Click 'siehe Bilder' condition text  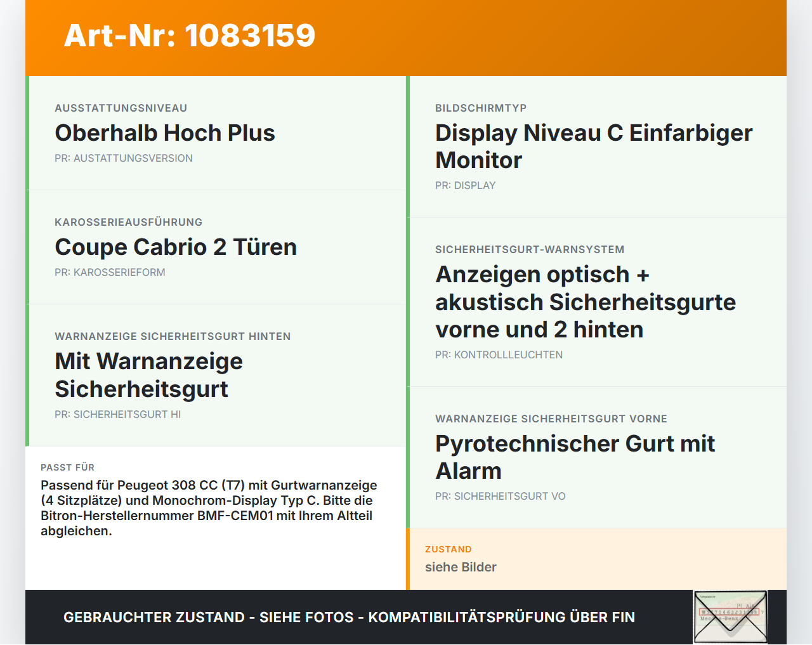point(461,567)
